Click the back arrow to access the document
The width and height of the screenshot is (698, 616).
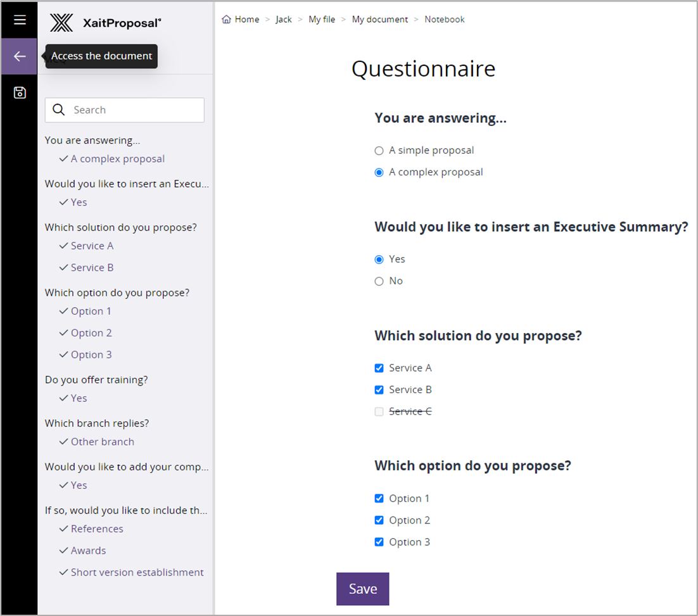(20, 56)
